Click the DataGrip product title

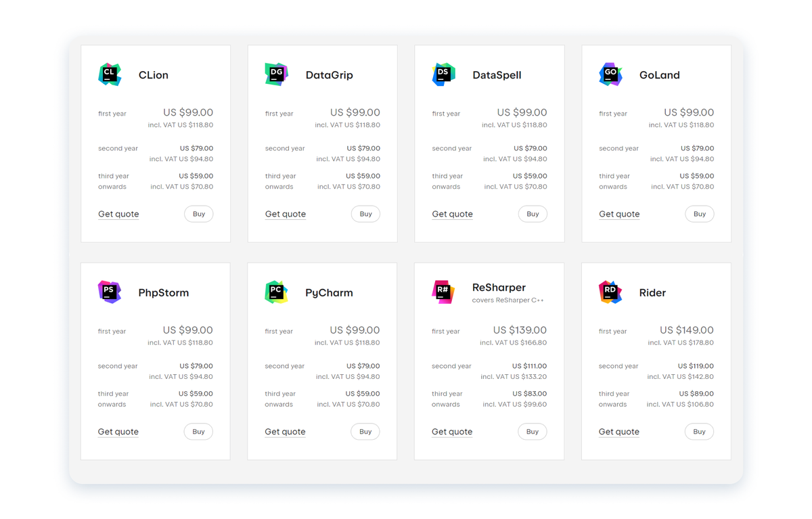click(330, 75)
